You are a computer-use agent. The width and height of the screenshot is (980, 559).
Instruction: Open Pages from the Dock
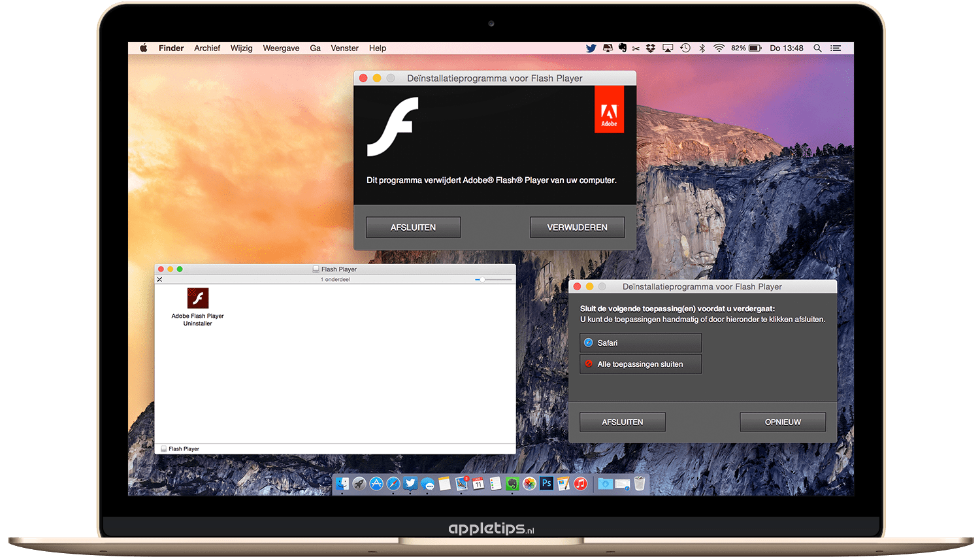(x=563, y=484)
